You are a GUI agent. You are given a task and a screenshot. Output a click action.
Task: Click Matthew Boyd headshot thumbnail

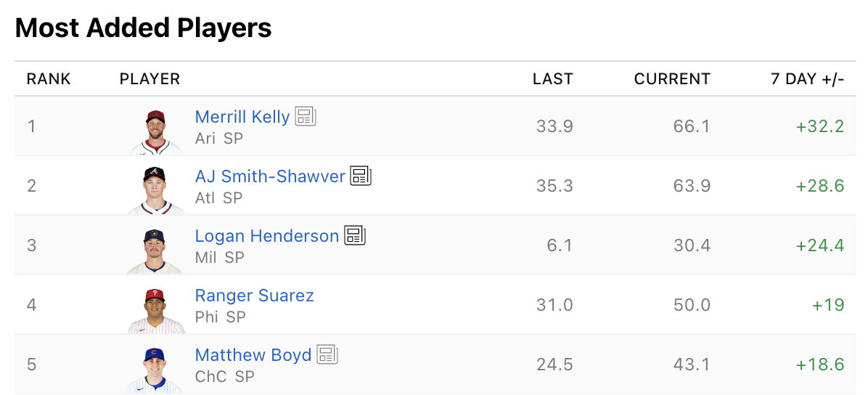tap(155, 370)
